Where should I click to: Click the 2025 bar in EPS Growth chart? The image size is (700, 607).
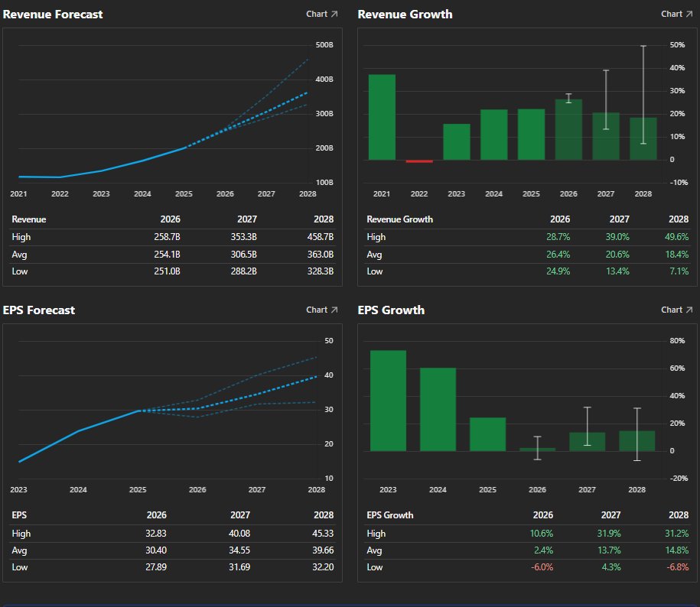click(x=488, y=434)
